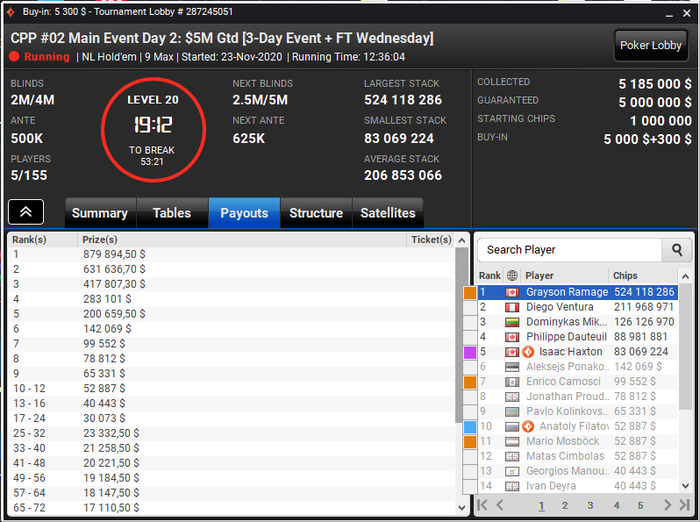
Task: Open player page 3
Action: (x=590, y=505)
